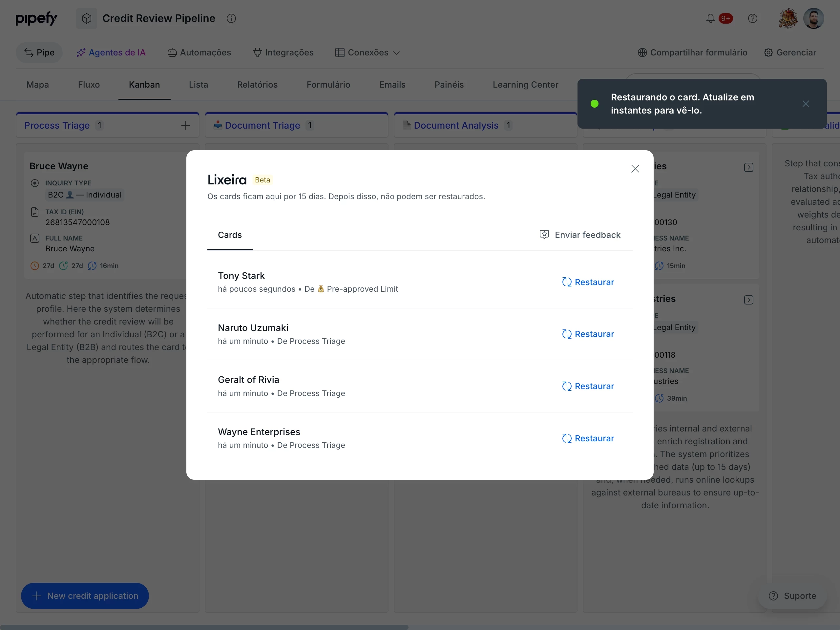This screenshot has width=840, height=630.
Task: Open Gerenciar settings
Action: pos(790,52)
